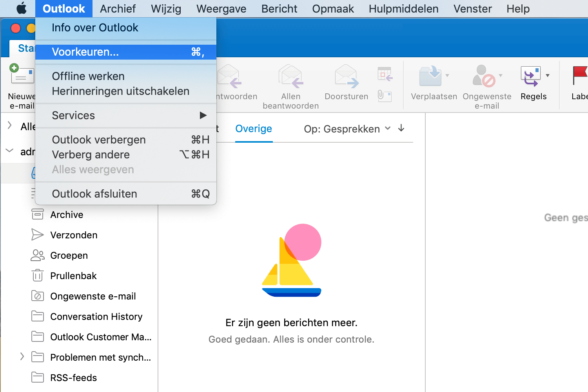588x392 pixels.
Task: Choose Herinneringen uitschakelen
Action: (x=126, y=91)
